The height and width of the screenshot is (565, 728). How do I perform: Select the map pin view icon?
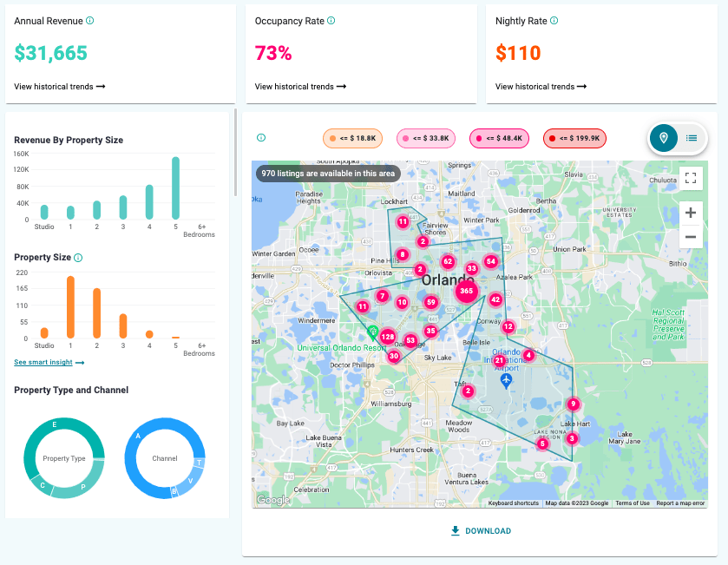point(664,137)
